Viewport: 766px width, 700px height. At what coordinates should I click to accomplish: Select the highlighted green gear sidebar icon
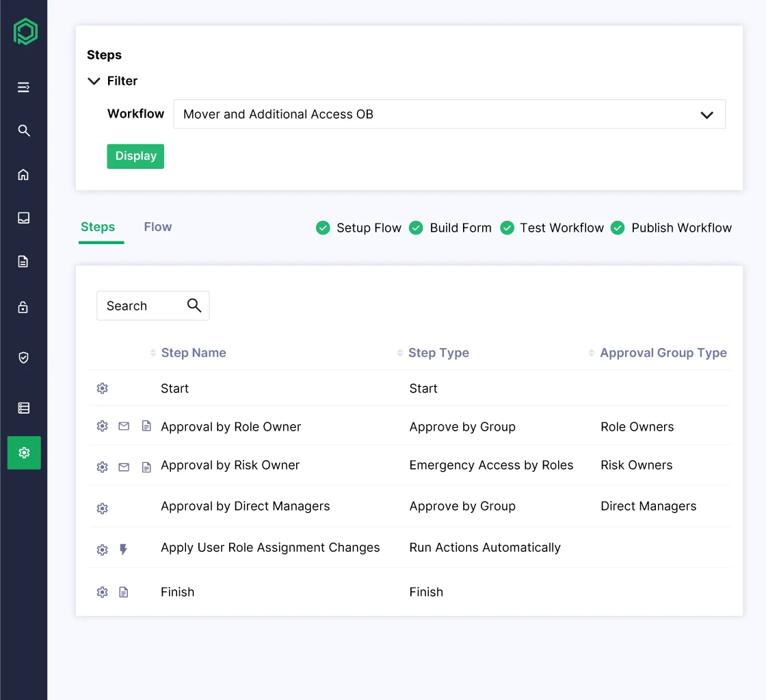[x=23, y=453]
